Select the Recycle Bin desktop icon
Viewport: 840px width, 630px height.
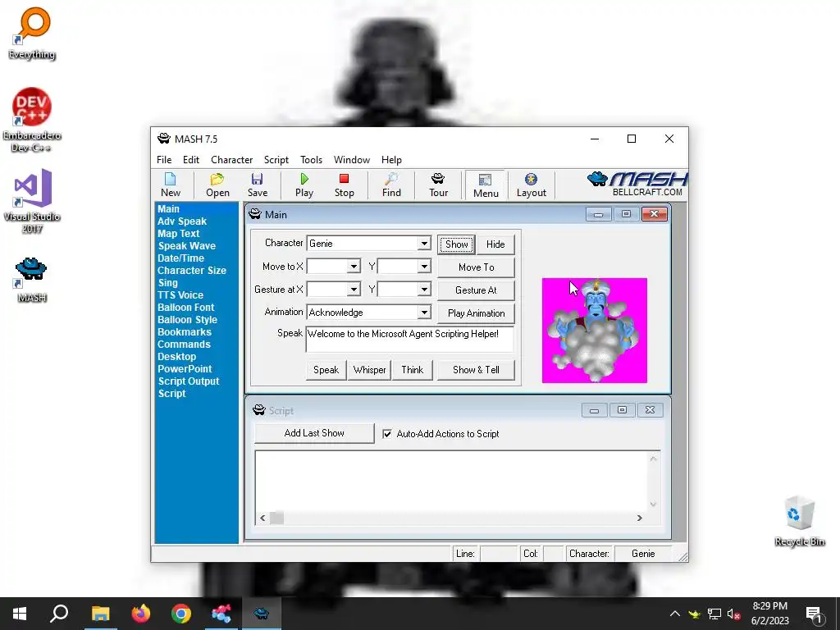(x=799, y=521)
